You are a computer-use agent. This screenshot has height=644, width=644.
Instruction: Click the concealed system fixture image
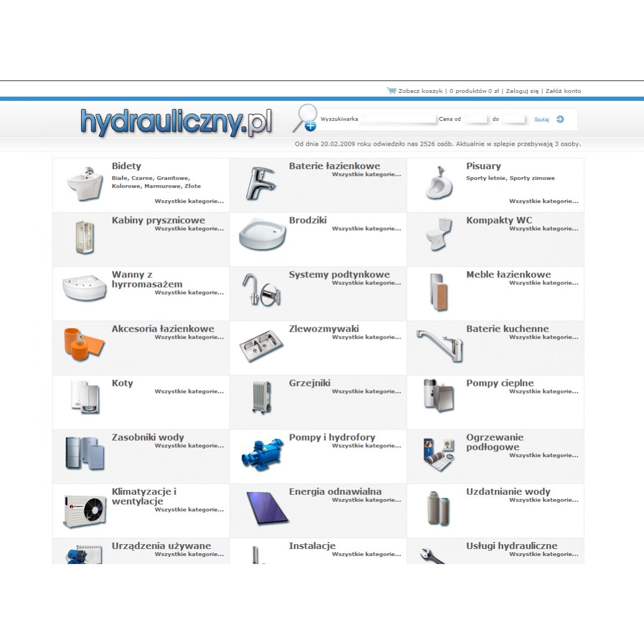(x=261, y=289)
